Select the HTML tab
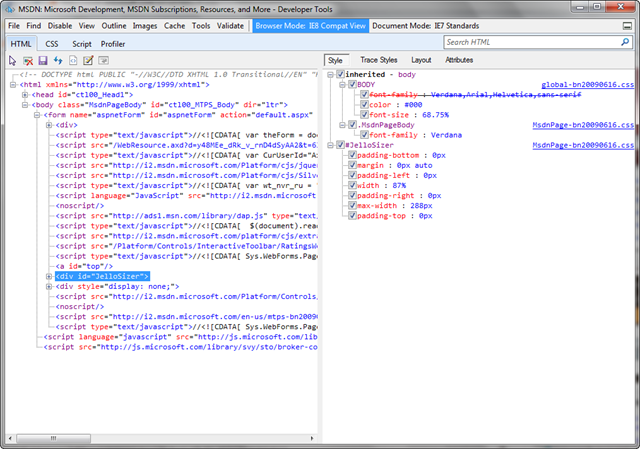 click(21, 44)
